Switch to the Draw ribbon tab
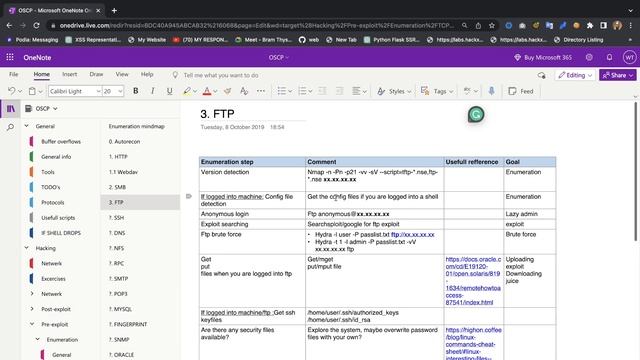640x360 pixels. tap(96, 74)
